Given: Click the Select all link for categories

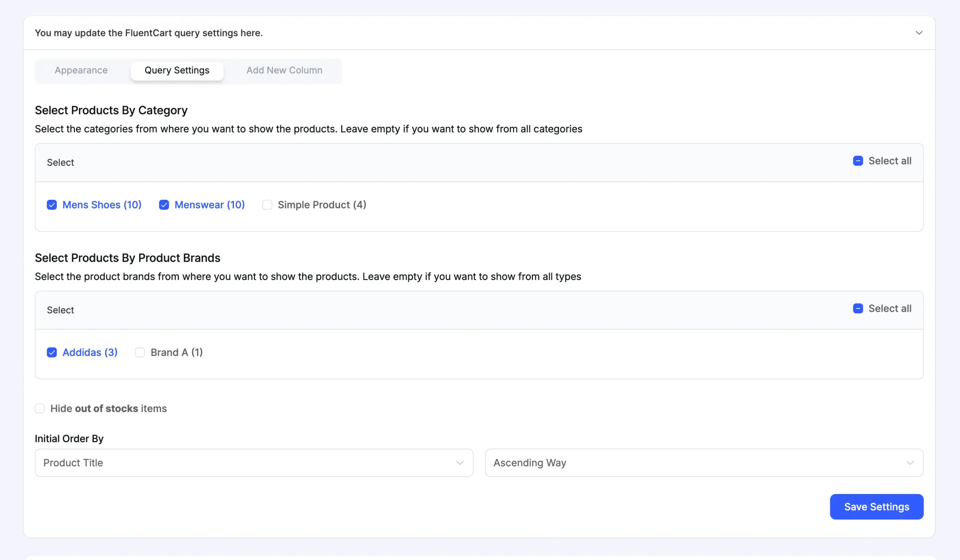Looking at the screenshot, I should click(x=889, y=161).
